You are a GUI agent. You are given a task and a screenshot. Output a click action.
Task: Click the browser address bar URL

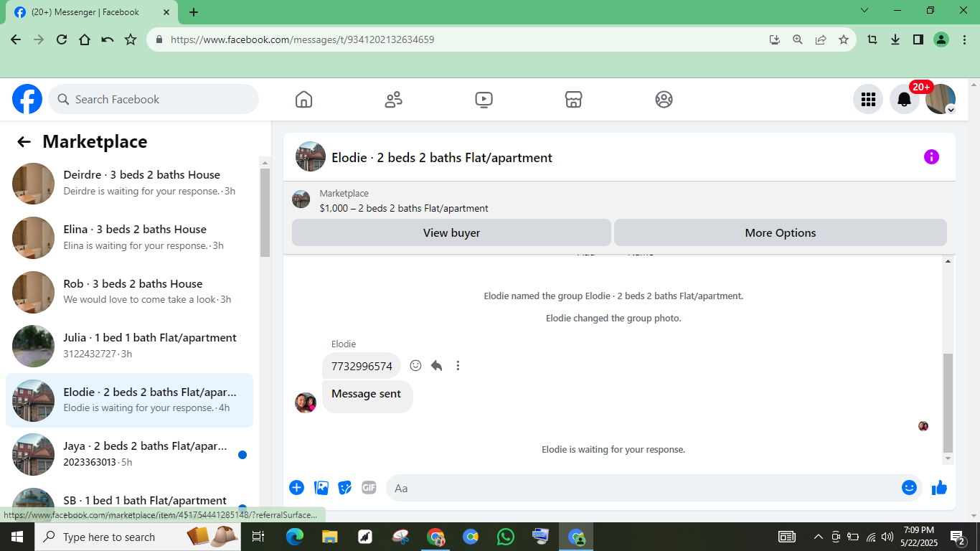click(x=302, y=39)
